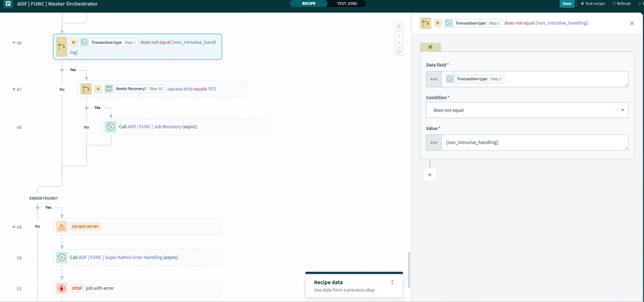This screenshot has height=302, width=644.
Task: Click the call-function icon on step 48
Action: pos(111,127)
